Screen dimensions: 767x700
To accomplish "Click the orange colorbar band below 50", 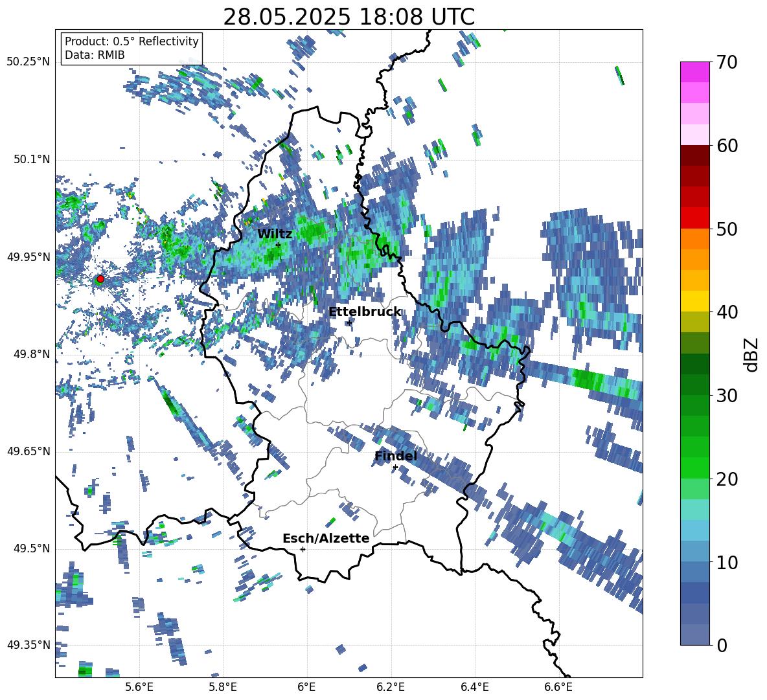I will 694,238.
